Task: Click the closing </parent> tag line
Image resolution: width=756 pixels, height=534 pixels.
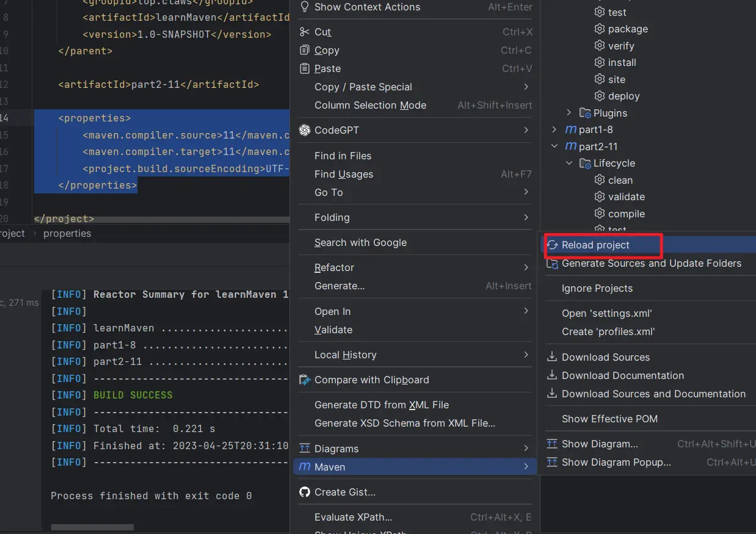Action: (85, 51)
